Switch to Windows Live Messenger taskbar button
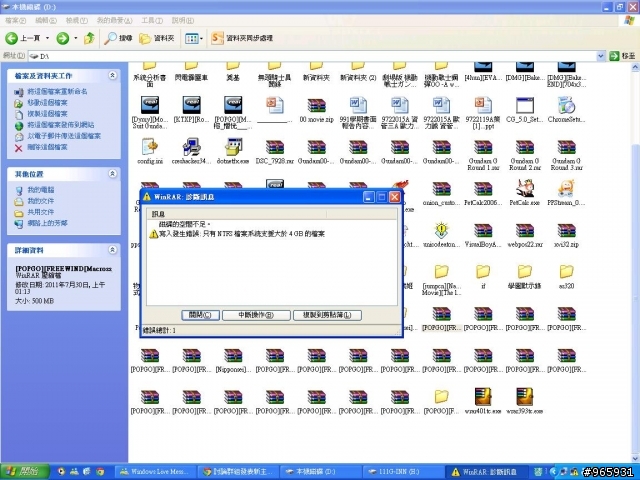This screenshot has width=640, height=480. coord(154,471)
